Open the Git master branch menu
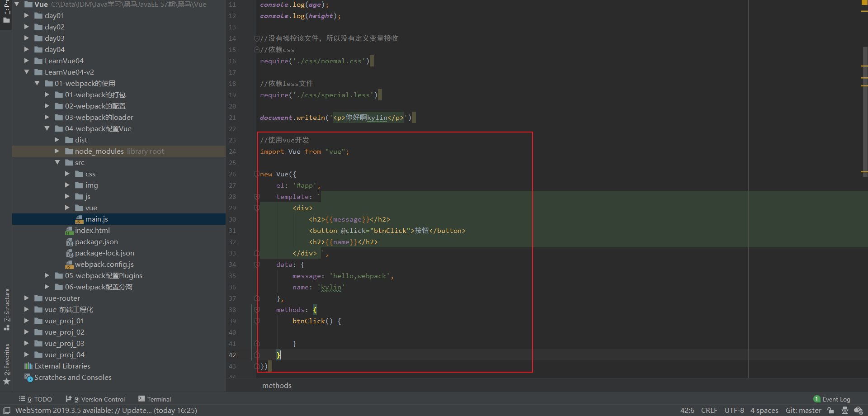The width and height of the screenshot is (868, 416). pos(803,411)
